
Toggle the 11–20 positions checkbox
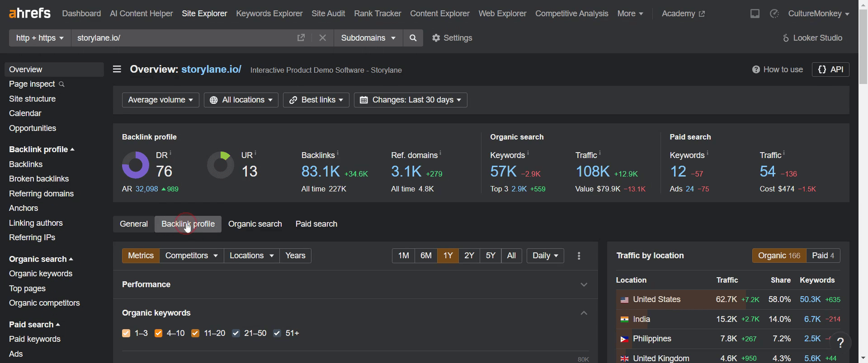[195, 333]
